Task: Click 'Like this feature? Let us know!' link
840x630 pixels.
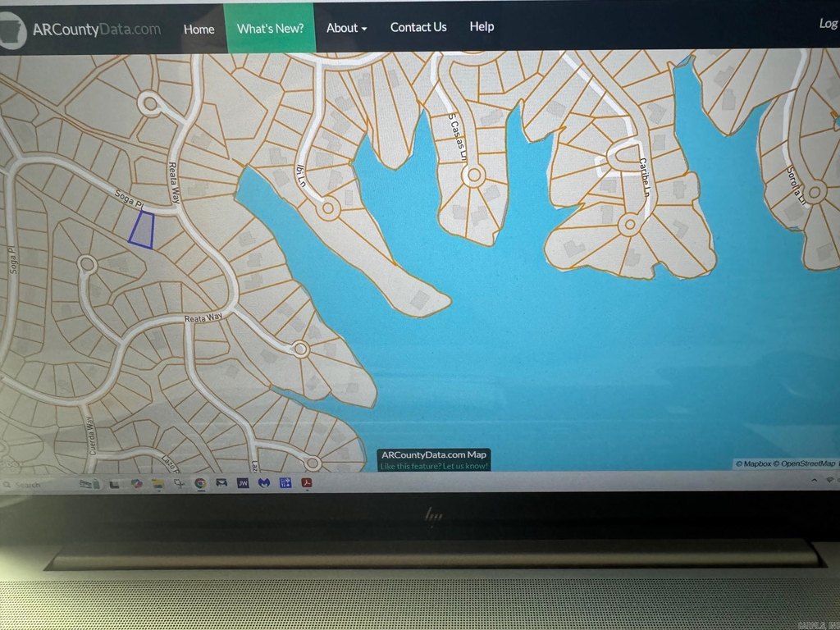Action: click(x=434, y=466)
